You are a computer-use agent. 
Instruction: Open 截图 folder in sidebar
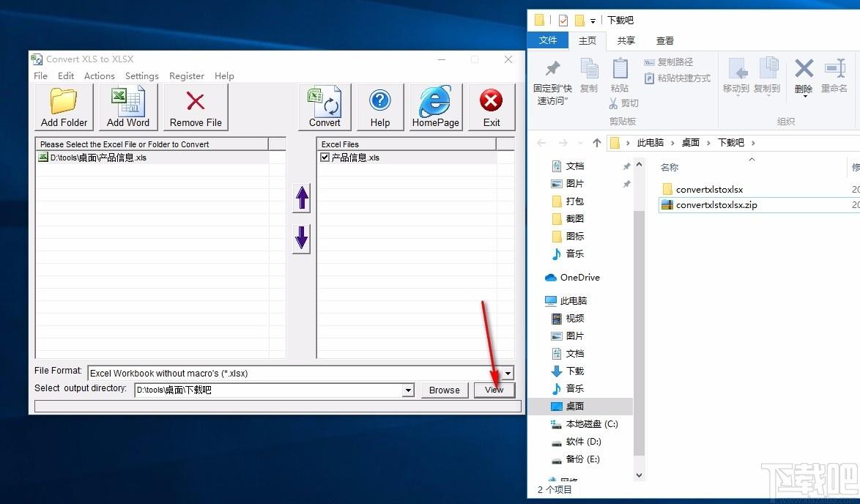[x=568, y=219]
